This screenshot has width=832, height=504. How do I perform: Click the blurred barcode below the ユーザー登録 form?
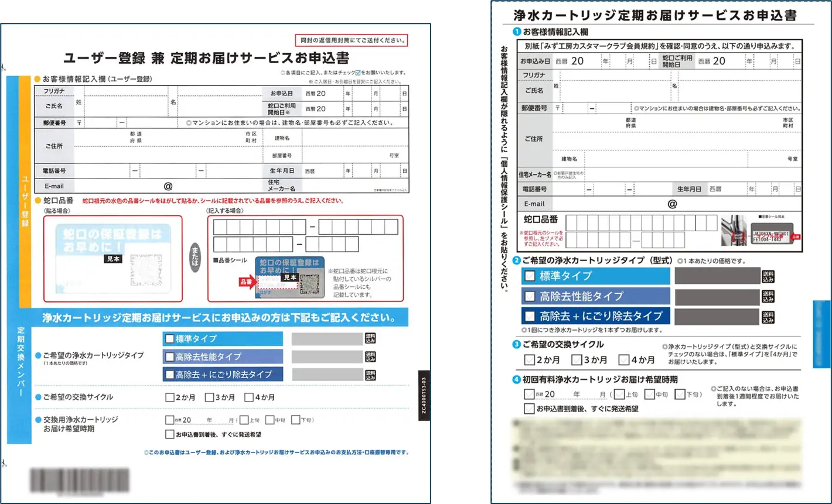tap(80, 481)
